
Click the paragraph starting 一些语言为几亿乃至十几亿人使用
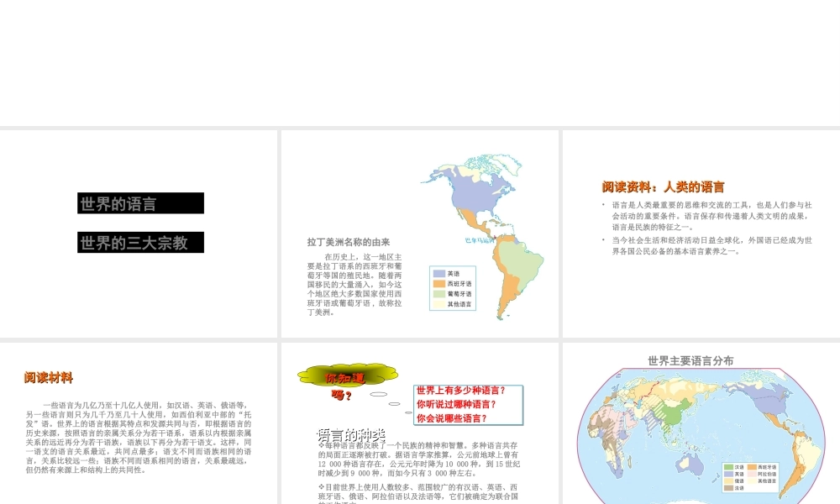tap(139, 438)
